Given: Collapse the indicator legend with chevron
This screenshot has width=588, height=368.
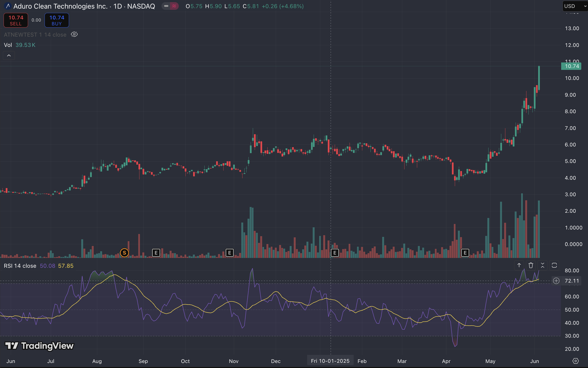Looking at the screenshot, I should click(x=9, y=56).
